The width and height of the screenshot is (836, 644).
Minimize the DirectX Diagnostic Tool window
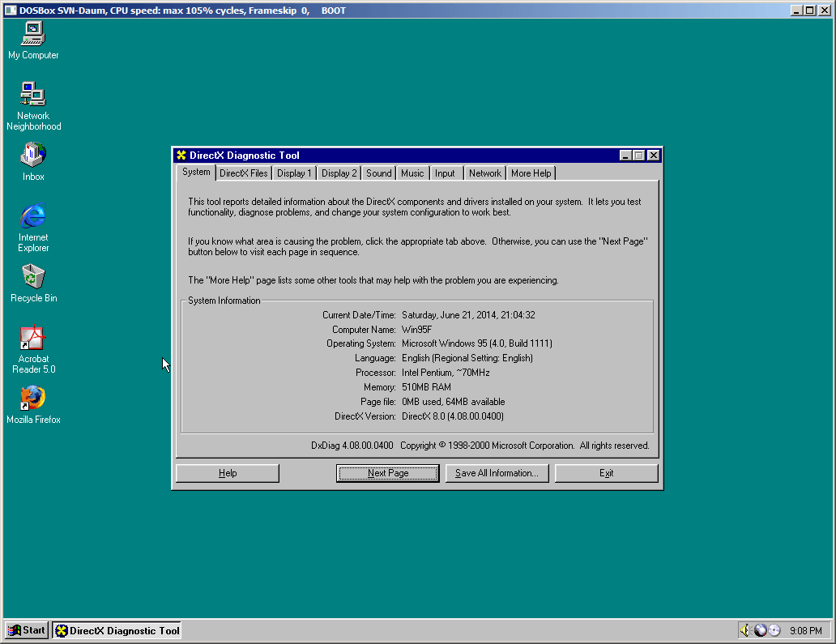pos(626,156)
